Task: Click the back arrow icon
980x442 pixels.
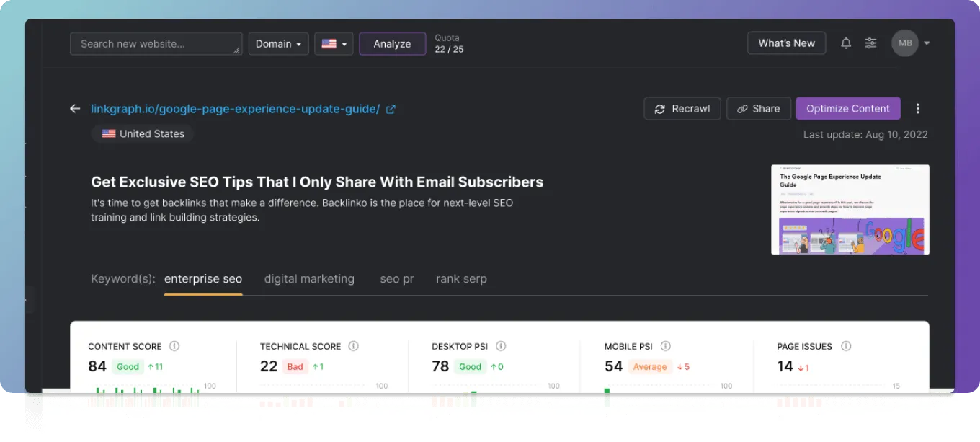Action: 75,109
